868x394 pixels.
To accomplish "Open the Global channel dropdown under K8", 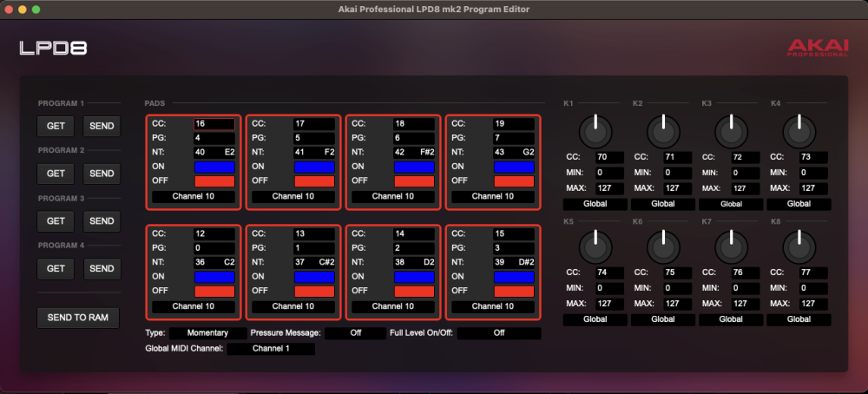I will click(x=799, y=320).
